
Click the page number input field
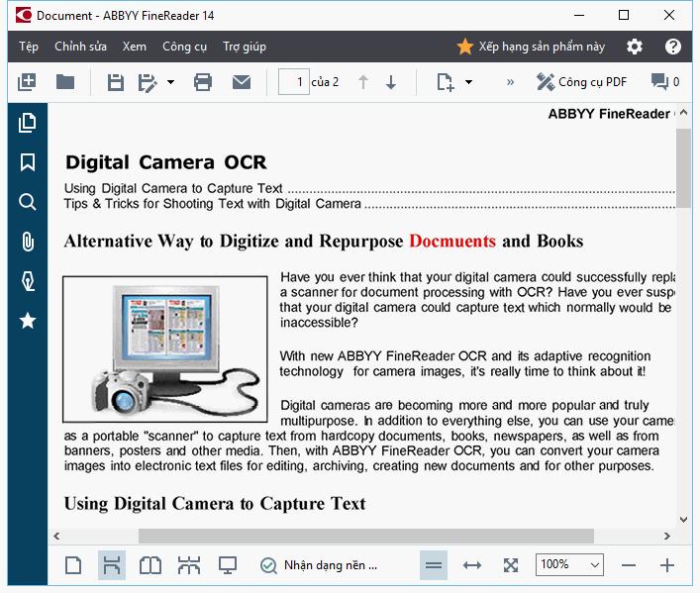293,82
